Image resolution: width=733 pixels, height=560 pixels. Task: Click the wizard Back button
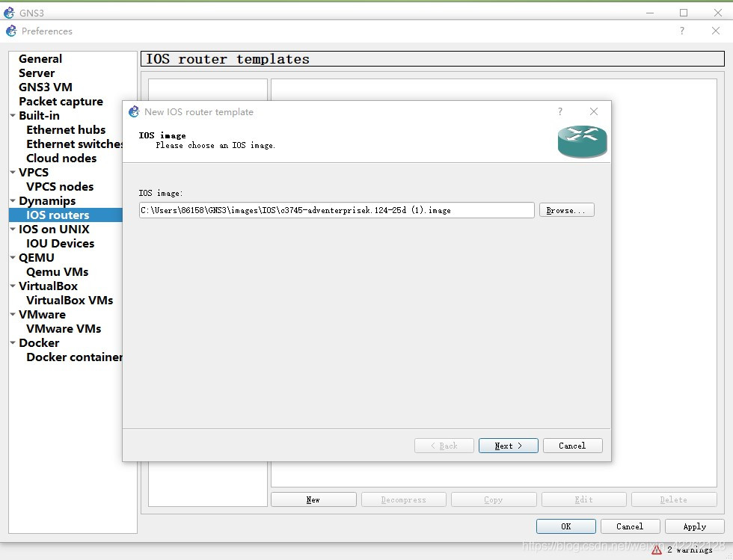[444, 446]
